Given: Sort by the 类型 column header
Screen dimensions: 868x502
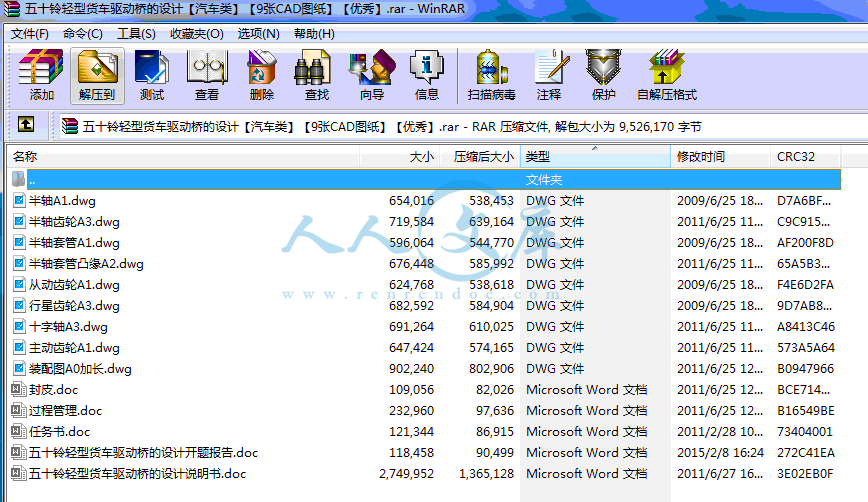Looking at the screenshot, I should click(595, 157).
